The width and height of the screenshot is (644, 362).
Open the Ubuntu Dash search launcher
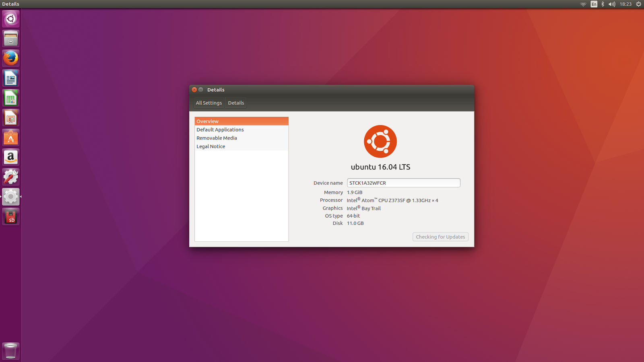coord(11,19)
